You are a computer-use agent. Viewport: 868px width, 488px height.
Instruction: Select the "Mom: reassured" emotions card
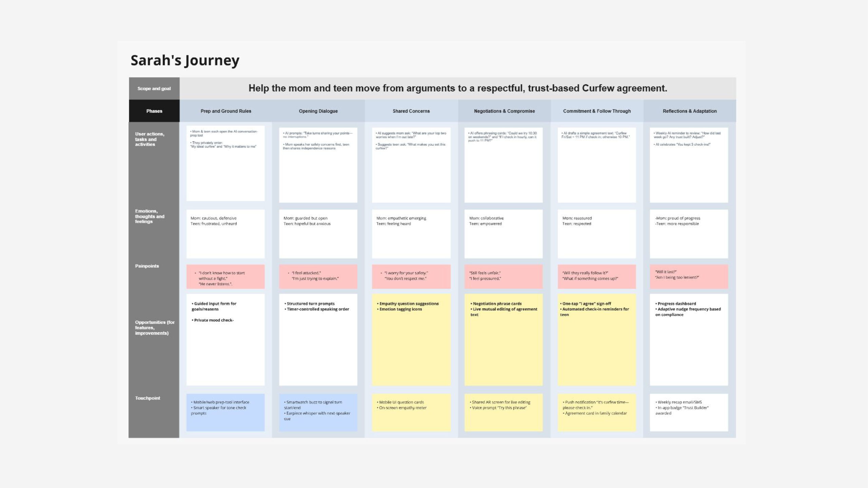click(596, 234)
